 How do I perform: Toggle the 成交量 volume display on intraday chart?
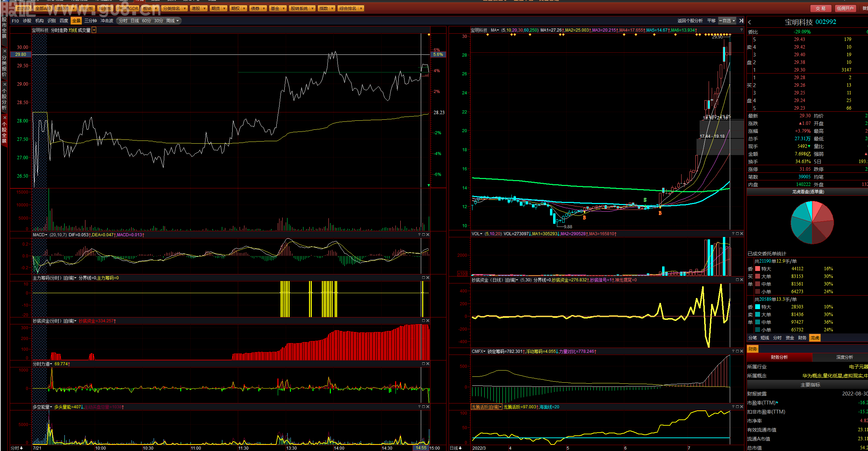[84, 31]
